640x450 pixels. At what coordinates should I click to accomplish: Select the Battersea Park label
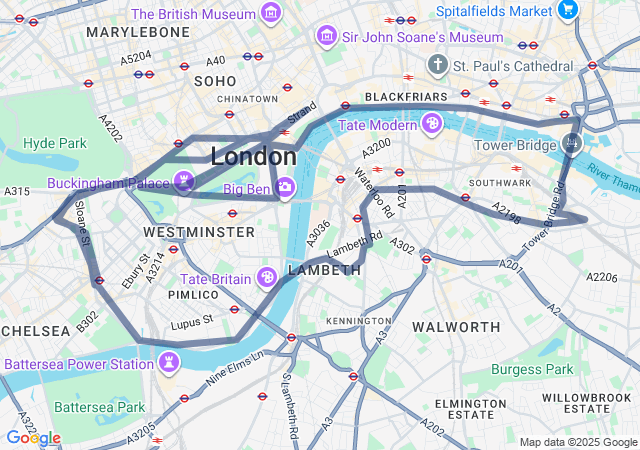(100, 407)
